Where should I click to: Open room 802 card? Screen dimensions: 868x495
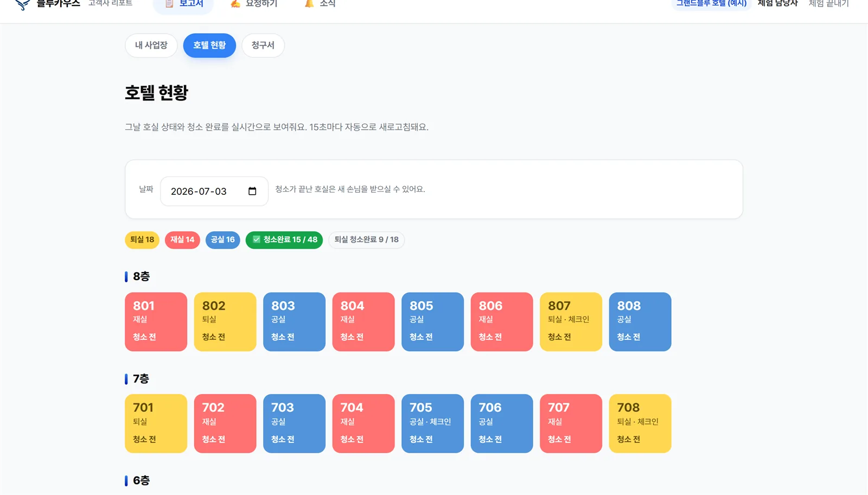tap(225, 322)
